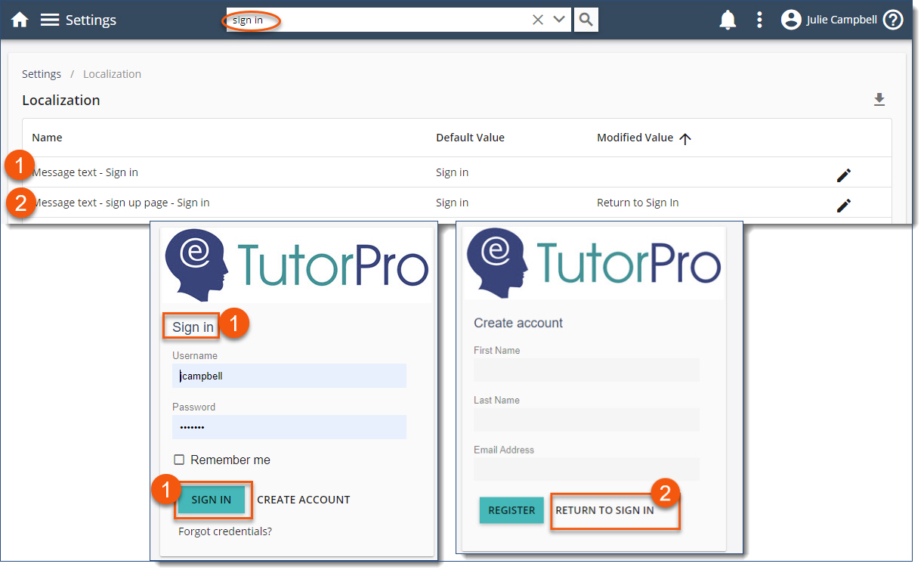Sort by the Name column header
The height and width of the screenshot is (573, 924).
click(47, 138)
